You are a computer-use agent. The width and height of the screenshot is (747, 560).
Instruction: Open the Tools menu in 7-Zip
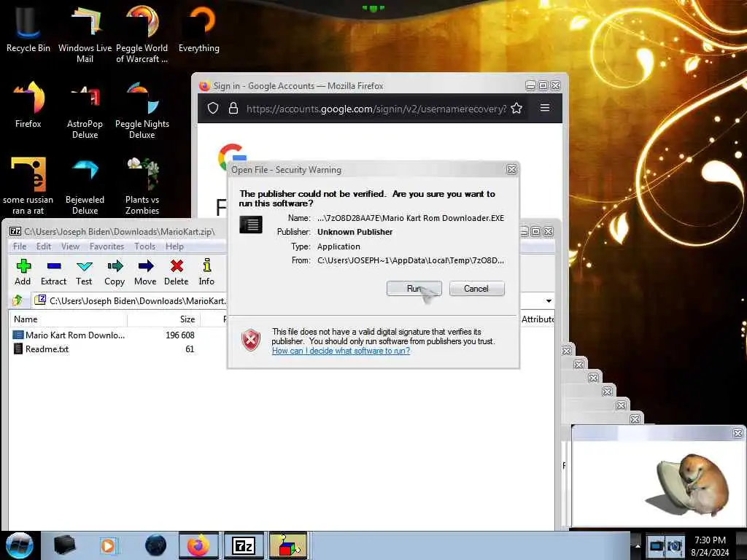(145, 246)
